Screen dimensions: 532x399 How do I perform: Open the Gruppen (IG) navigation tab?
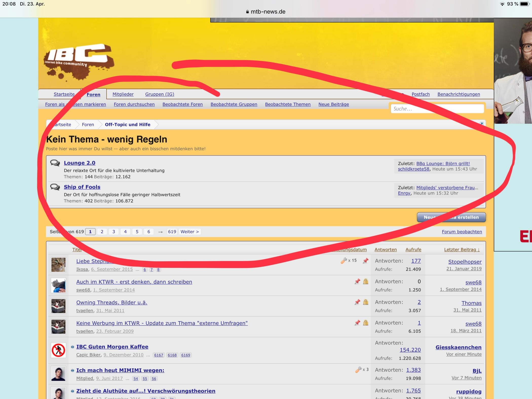pyautogui.click(x=160, y=94)
